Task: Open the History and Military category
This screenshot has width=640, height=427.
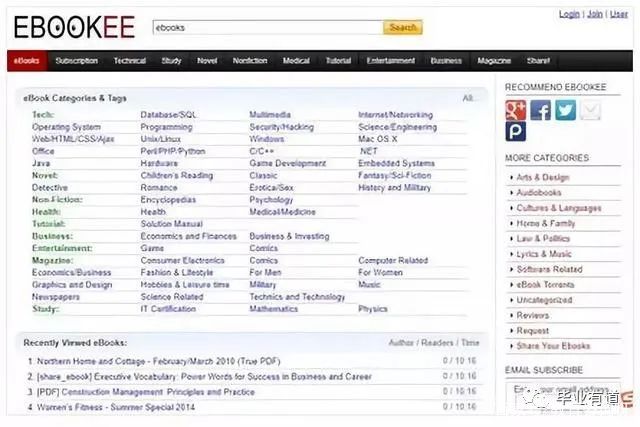Action: point(394,188)
